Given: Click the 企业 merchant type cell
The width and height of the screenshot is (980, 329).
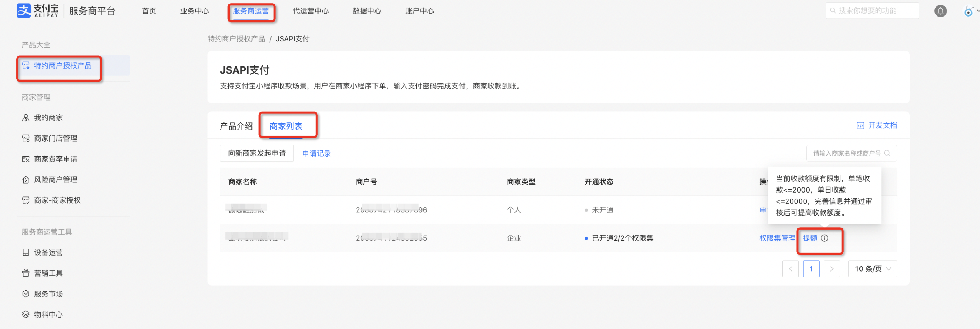Looking at the screenshot, I should pos(514,238).
